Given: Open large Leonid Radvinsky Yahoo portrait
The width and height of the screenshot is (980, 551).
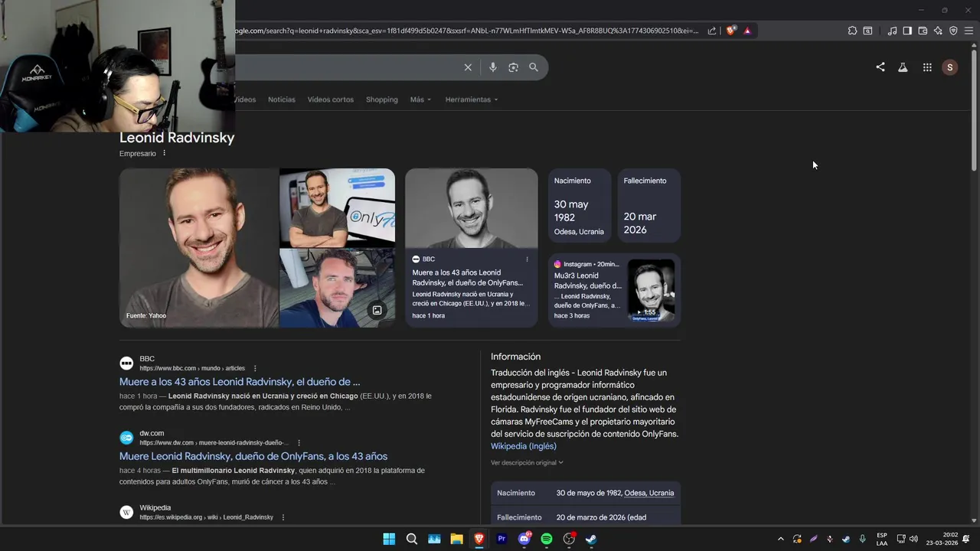Looking at the screenshot, I should click(198, 248).
